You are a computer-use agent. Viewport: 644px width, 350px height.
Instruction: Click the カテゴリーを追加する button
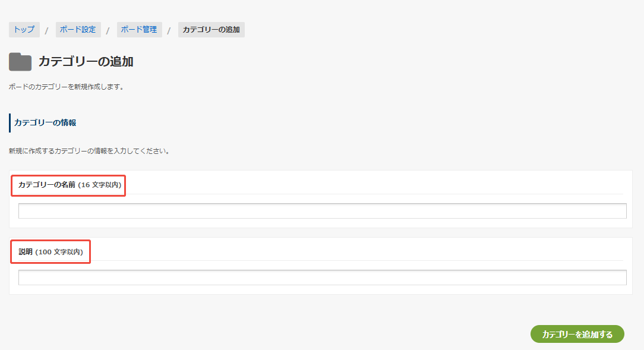[x=577, y=335]
